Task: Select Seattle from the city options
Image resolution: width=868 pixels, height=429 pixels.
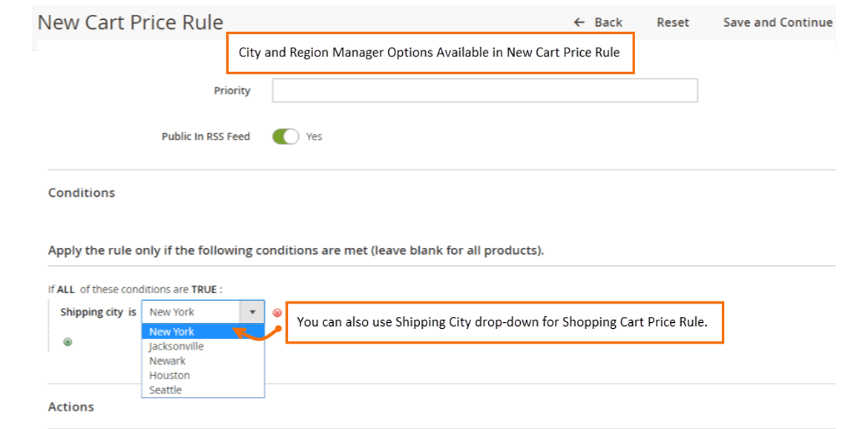Action: click(x=165, y=390)
